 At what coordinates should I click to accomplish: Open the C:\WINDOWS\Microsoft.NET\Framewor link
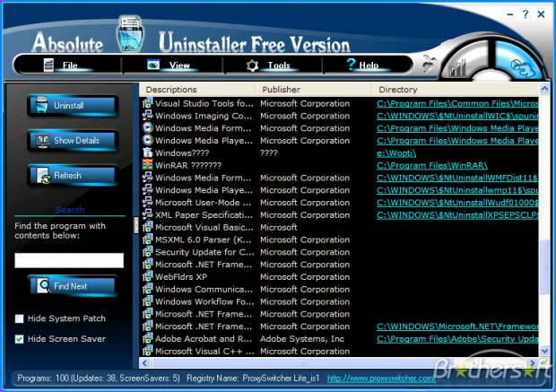tap(457, 327)
